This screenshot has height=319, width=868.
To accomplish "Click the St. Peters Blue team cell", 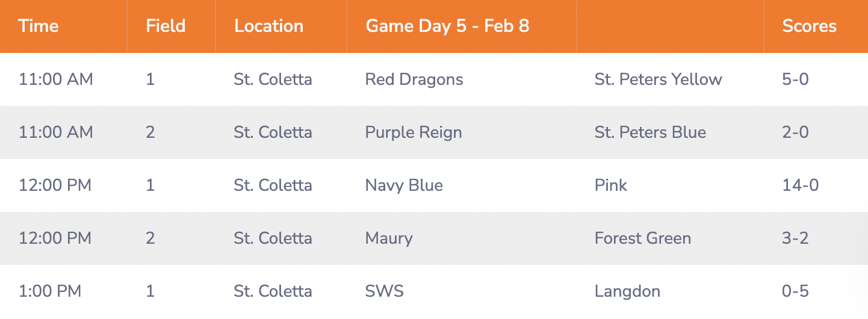I will tap(650, 132).
